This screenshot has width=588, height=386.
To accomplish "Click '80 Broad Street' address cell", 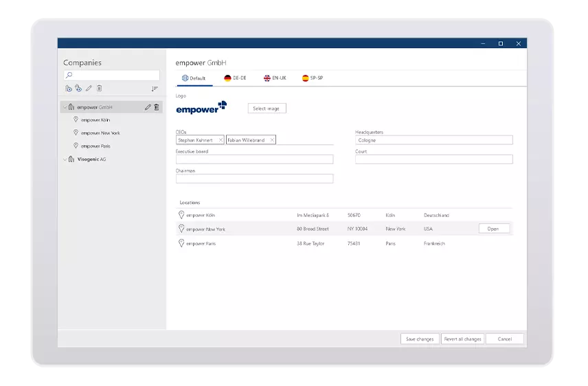I will point(313,229).
